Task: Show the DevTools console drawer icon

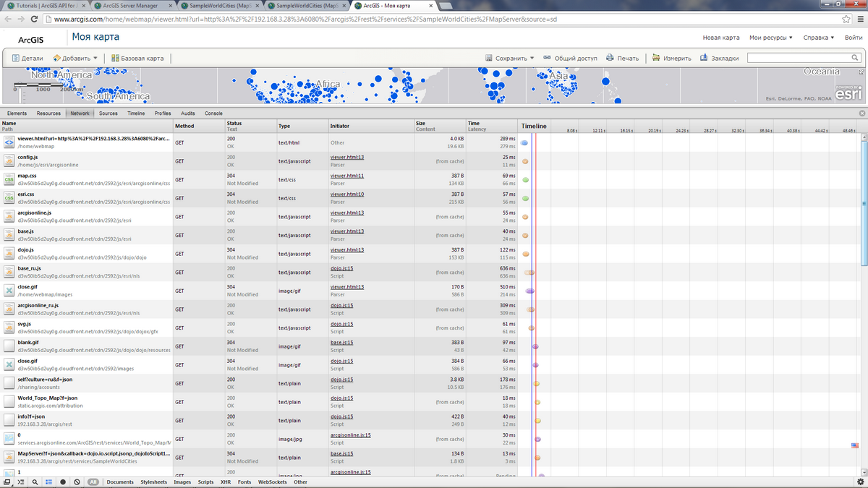Action: pos(21,481)
